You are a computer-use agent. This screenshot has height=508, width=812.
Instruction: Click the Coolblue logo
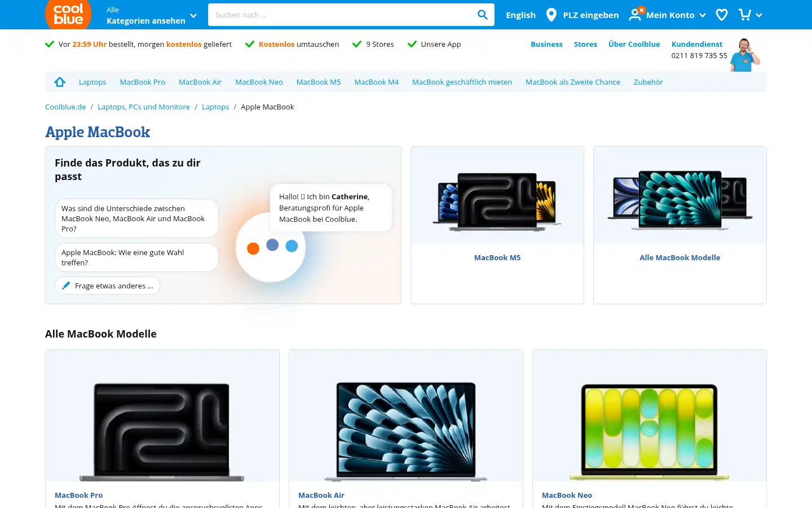68,14
